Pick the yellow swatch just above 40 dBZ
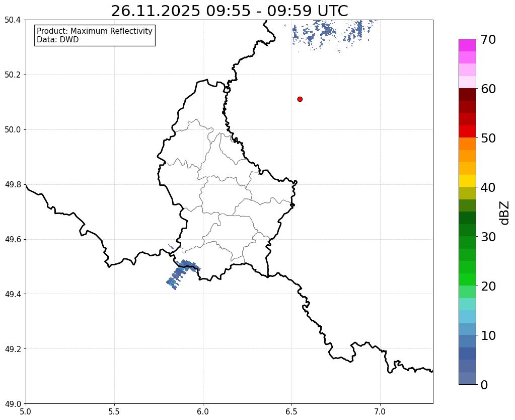The height and width of the screenshot is (420, 515). (x=467, y=180)
